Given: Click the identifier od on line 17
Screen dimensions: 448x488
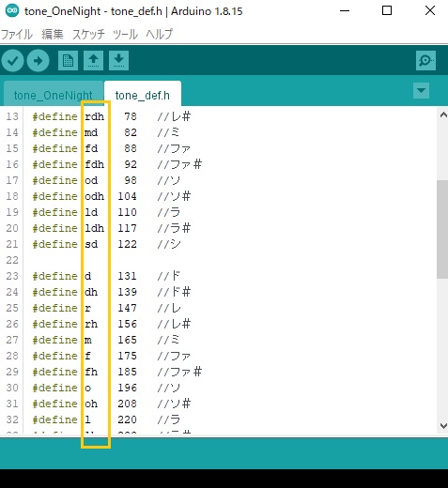Looking at the screenshot, I should click(x=91, y=180).
